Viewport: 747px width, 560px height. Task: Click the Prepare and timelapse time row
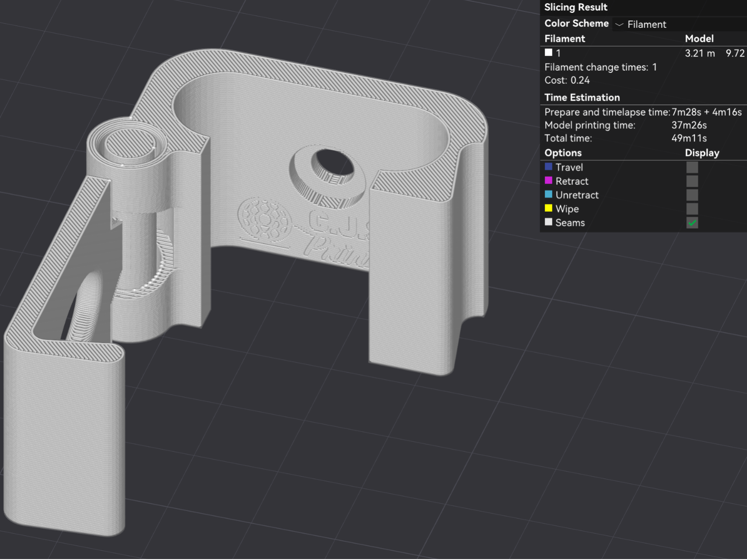[643, 112]
